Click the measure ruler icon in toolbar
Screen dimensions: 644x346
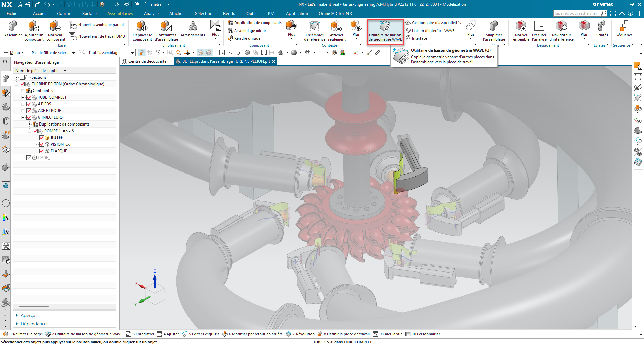377,53
